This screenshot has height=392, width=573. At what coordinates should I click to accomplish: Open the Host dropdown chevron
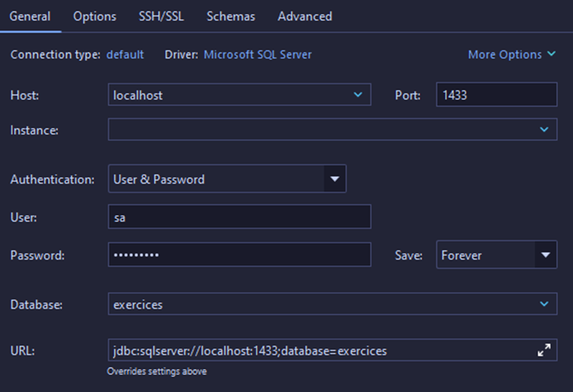pyautogui.click(x=357, y=95)
